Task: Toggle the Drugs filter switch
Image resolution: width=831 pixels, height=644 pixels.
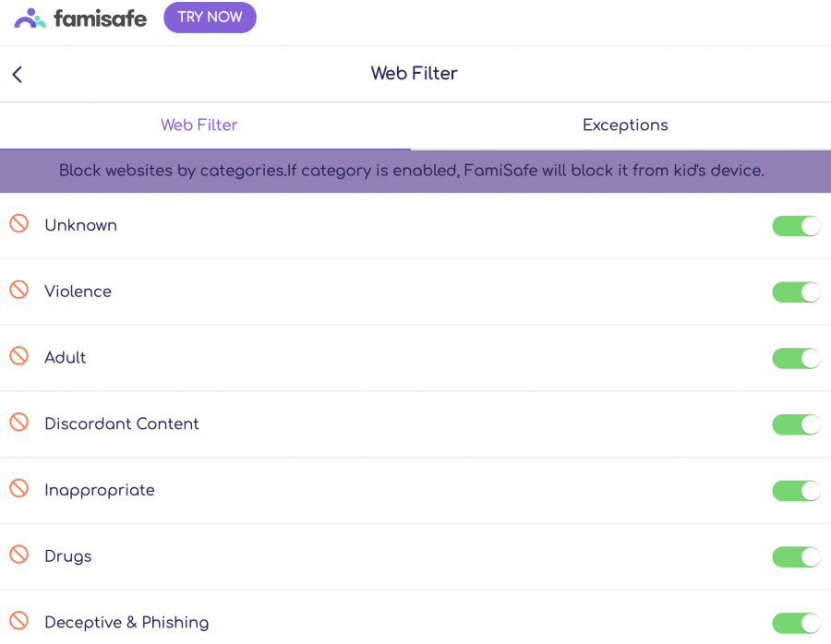Action: tap(796, 557)
